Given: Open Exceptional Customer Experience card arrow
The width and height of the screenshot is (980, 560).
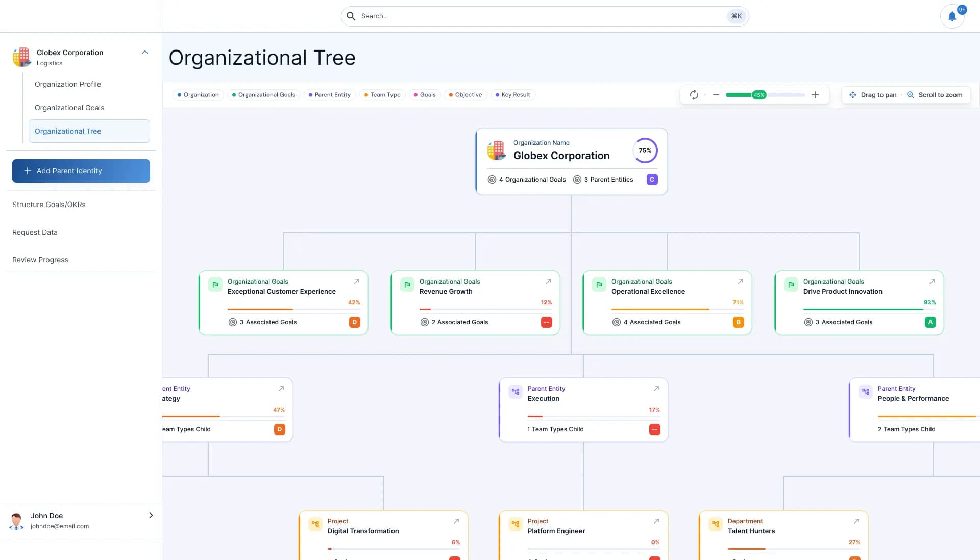Looking at the screenshot, I should coord(356,282).
